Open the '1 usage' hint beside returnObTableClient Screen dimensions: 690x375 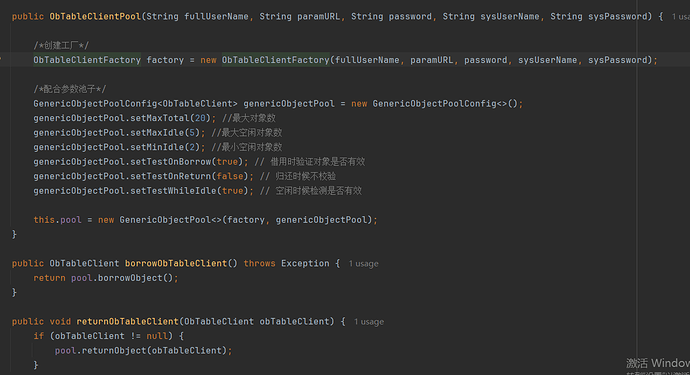point(369,322)
